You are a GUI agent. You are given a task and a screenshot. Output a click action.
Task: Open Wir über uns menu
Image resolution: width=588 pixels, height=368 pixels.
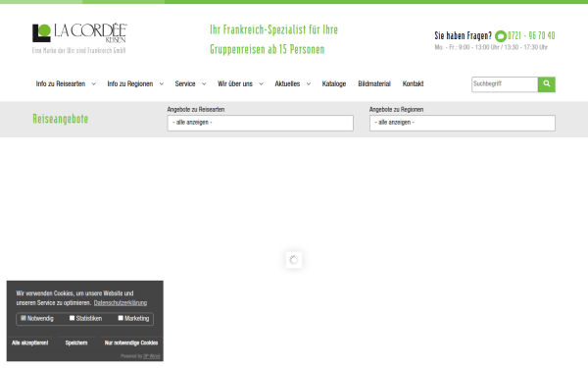(235, 83)
